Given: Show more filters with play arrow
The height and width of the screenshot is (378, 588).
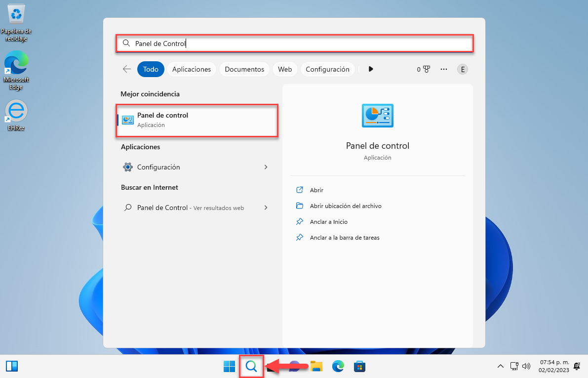Looking at the screenshot, I should [x=370, y=69].
